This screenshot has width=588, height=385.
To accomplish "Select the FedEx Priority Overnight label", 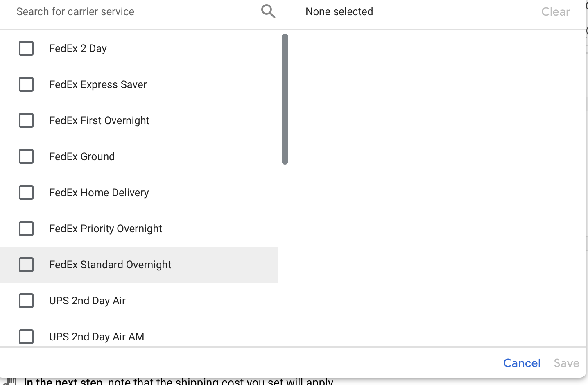I will pos(106,229).
